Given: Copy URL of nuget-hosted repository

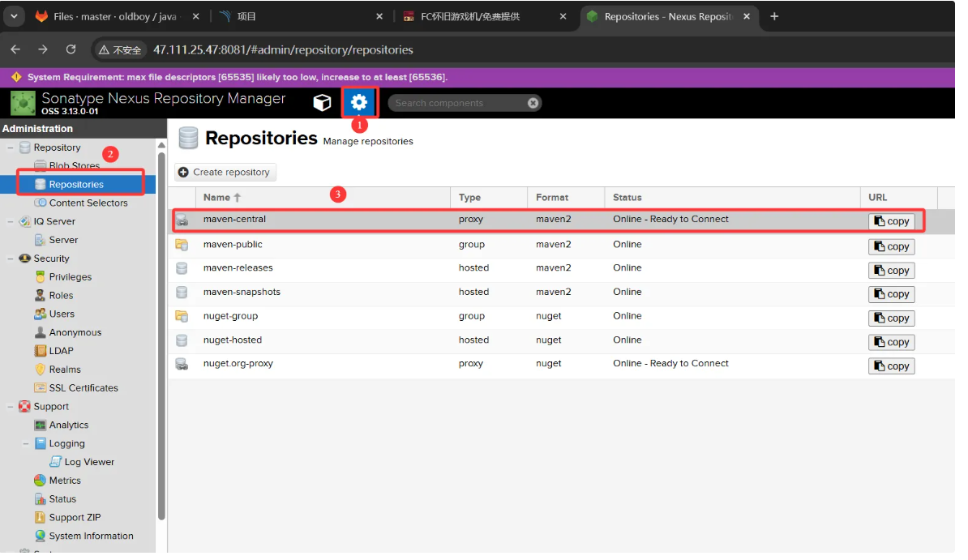Looking at the screenshot, I should point(892,342).
